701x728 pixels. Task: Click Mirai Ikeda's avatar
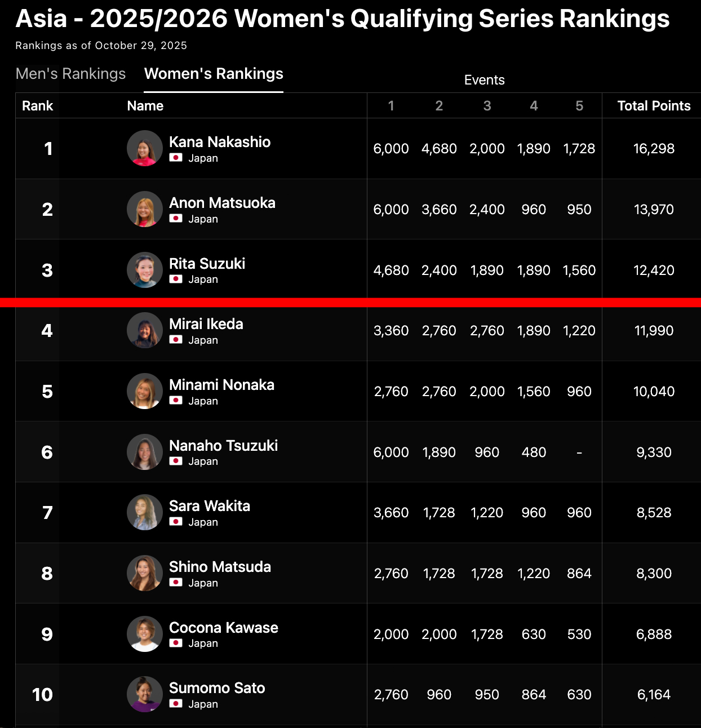[x=145, y=331]
